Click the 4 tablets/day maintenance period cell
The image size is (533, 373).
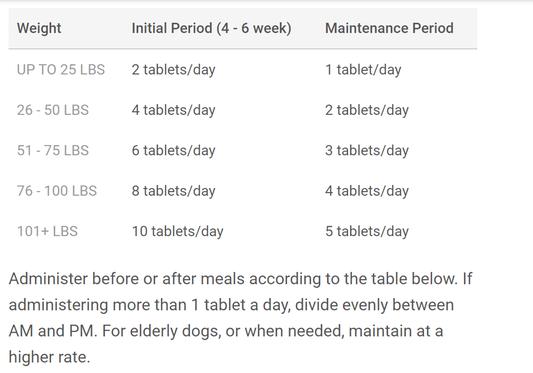367,191
